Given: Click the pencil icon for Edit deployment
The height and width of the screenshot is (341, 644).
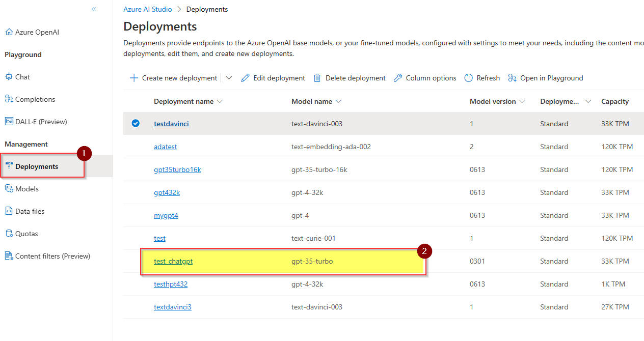Looking at the screenshot, I should (x=245, y=78).
